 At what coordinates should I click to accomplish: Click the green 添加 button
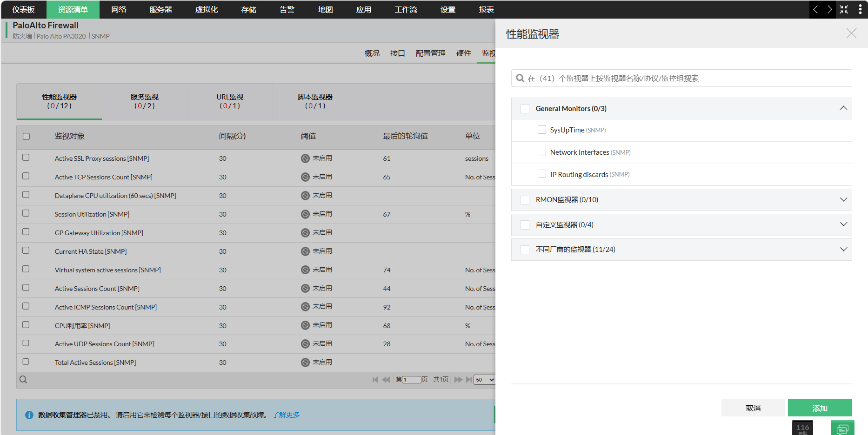coord(820,408)
